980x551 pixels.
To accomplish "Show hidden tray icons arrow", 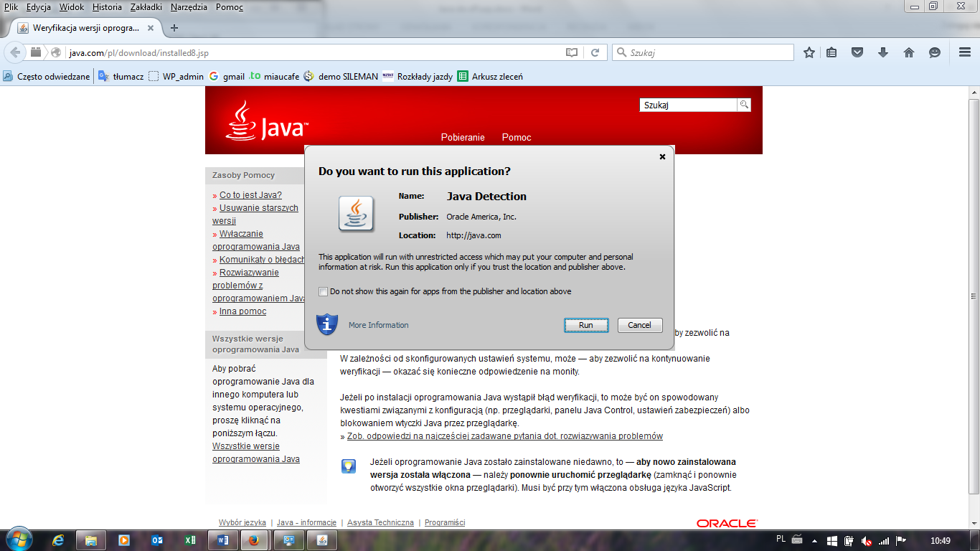I will 814,540.
